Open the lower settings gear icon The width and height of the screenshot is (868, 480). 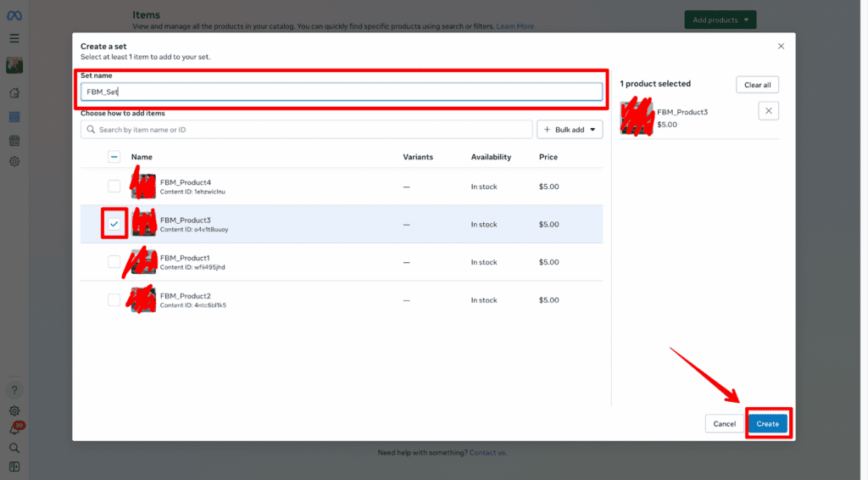[x=14, y=410]
